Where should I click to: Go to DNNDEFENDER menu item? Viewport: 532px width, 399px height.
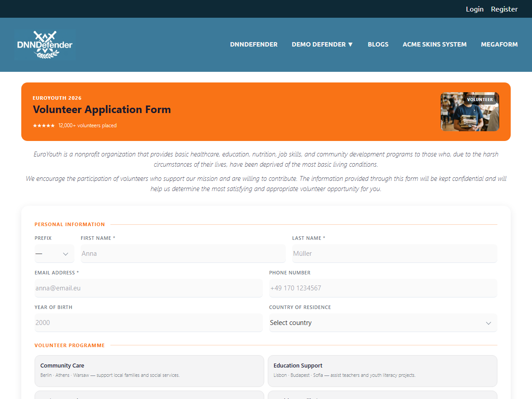coord(254,44)
